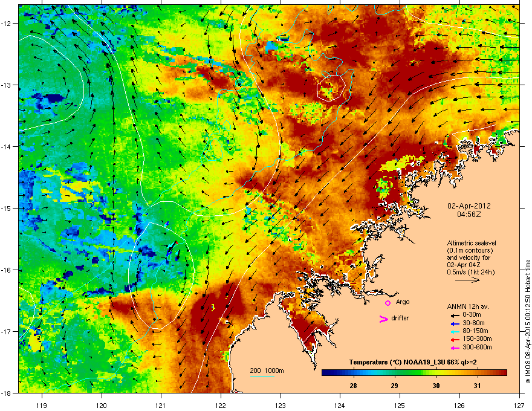Click the time label 04:56Z
The image size is (532, 411).
click(469, 215)
